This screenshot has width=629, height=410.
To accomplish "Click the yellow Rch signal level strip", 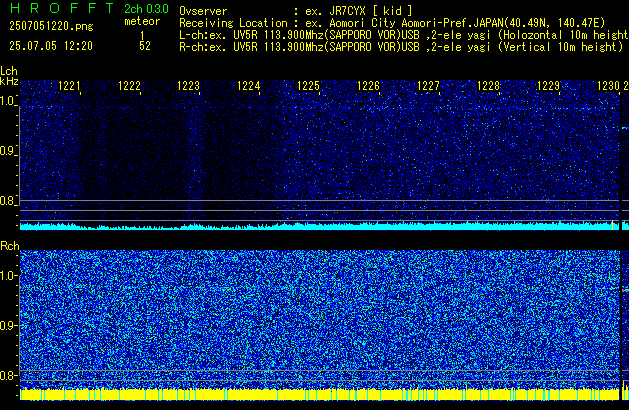I will click(x=320, y=394).
